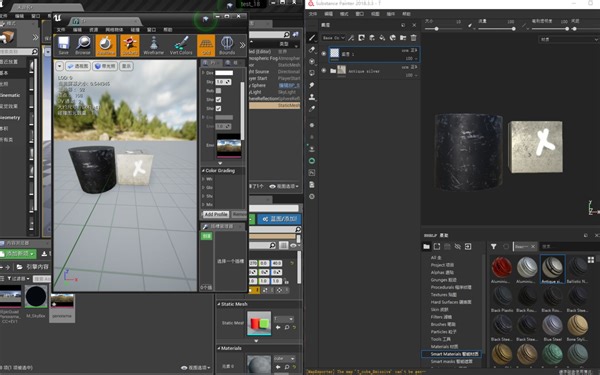Toggle Realtime in the mesh editor toolbar
600x375 pixels.
tap(106, 45)
